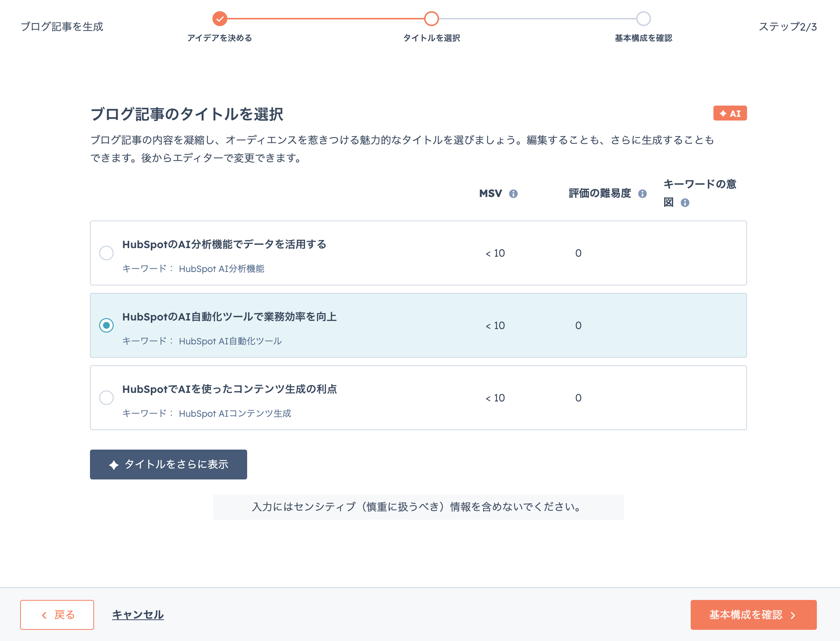840x641 pixels.
Task: Click the sensitive information notice banner
Action: coord(418,507)
